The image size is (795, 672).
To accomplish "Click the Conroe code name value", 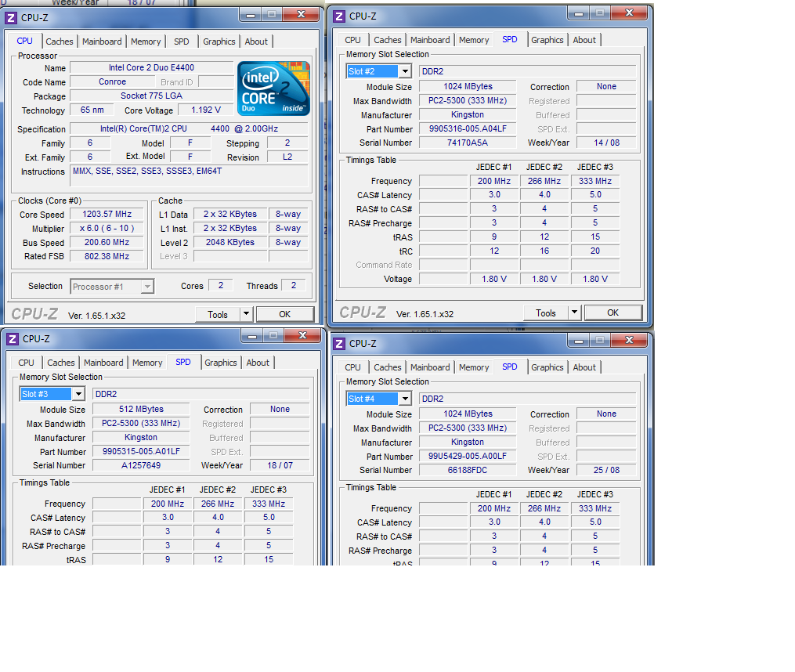I will point(112,81).
